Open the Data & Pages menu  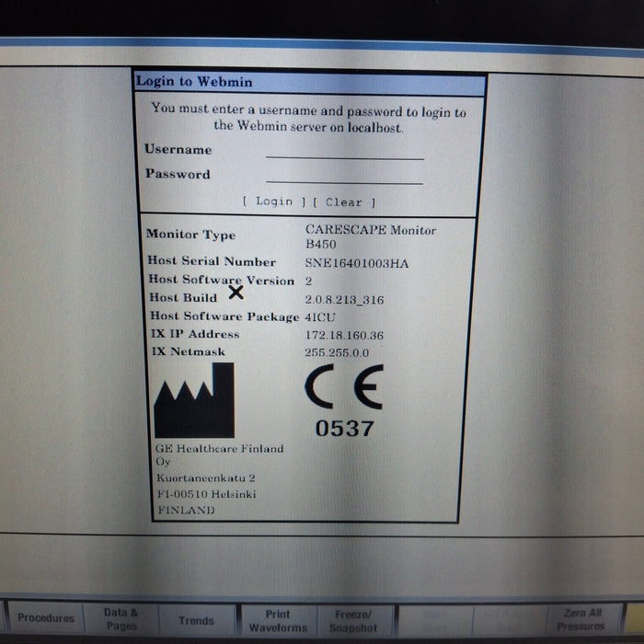click(121, 619)
